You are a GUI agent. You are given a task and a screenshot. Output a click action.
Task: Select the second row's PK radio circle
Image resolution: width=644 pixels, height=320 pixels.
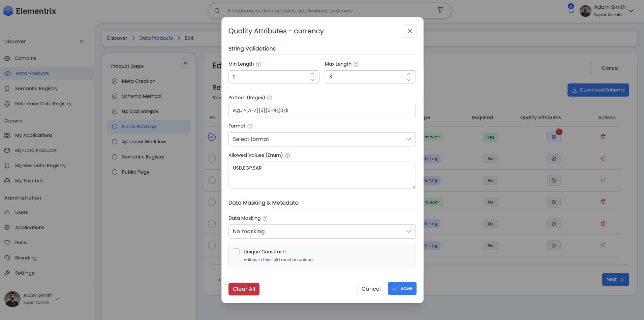click(x=212, y=158)
